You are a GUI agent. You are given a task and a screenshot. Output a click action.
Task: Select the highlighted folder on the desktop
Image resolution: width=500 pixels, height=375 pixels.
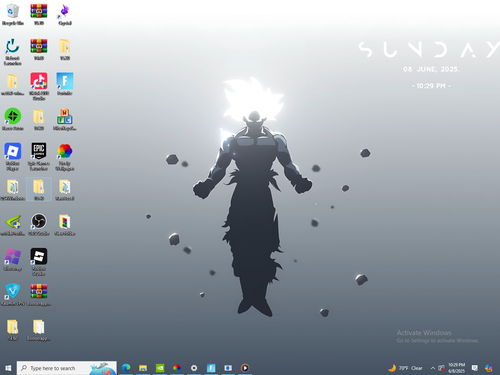point(39,189)
